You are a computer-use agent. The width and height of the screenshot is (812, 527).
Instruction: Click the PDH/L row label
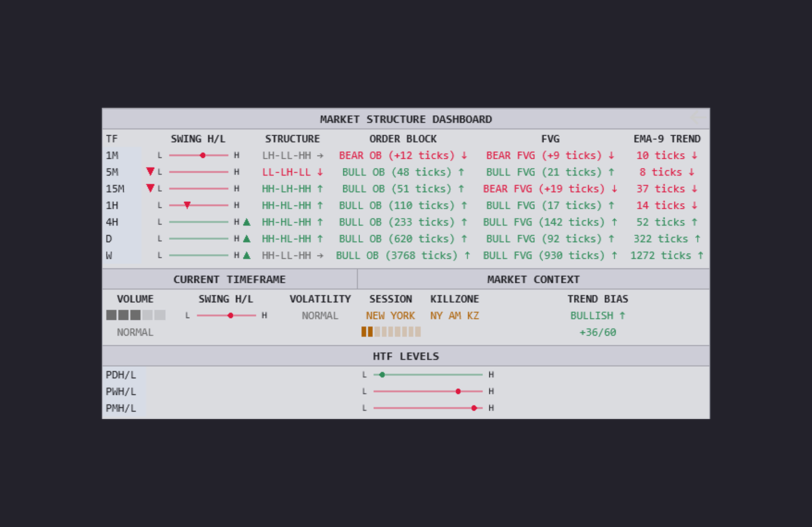[x=121, y=375]
